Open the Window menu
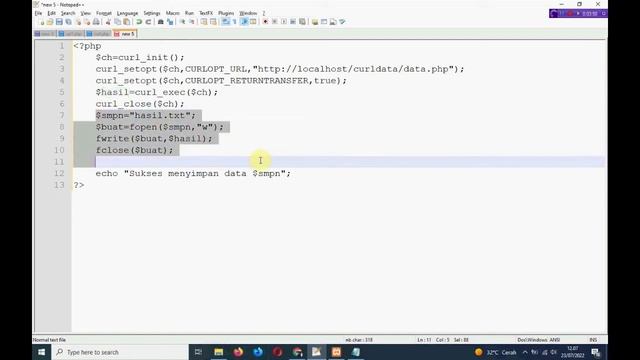This screenshot has height=360, width=640. [x=248, y=13]
